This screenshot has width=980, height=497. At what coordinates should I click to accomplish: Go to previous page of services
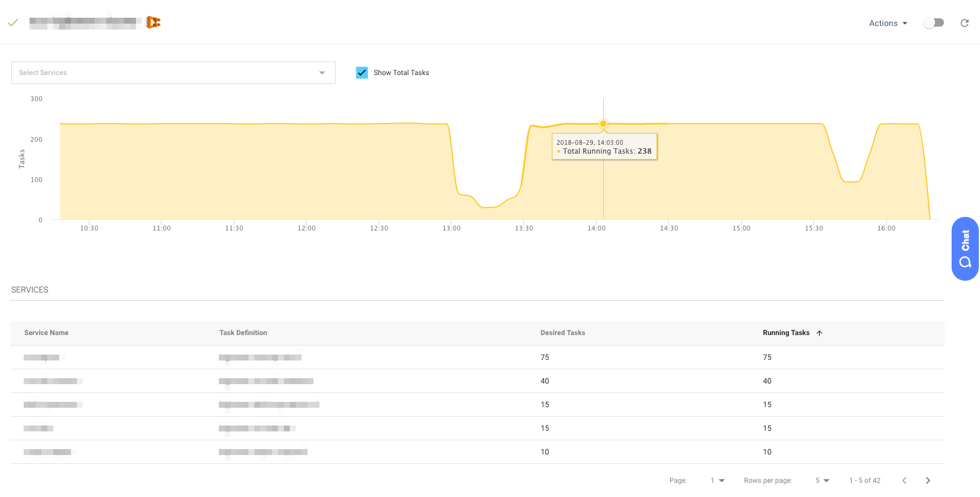click(x=904, y=480)
